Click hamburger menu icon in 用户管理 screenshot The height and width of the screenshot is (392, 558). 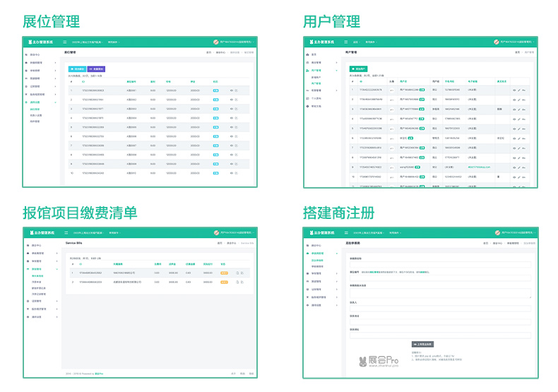pyautogui.click(x=345, y=42)
